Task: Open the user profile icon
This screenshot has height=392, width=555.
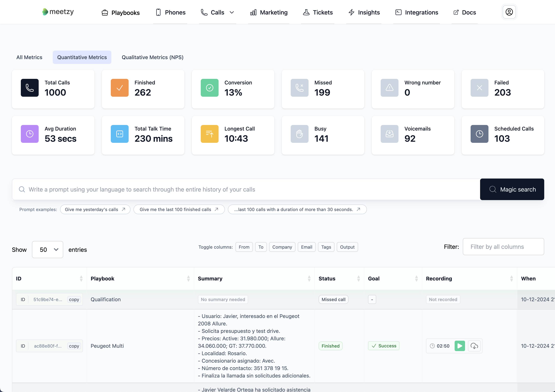Action: coord(509,12)
